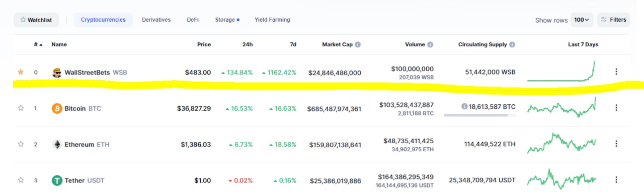The height and width of the screenshot is (194, 644).
Task: Open the Watchlist button
Action: point(36,20)
